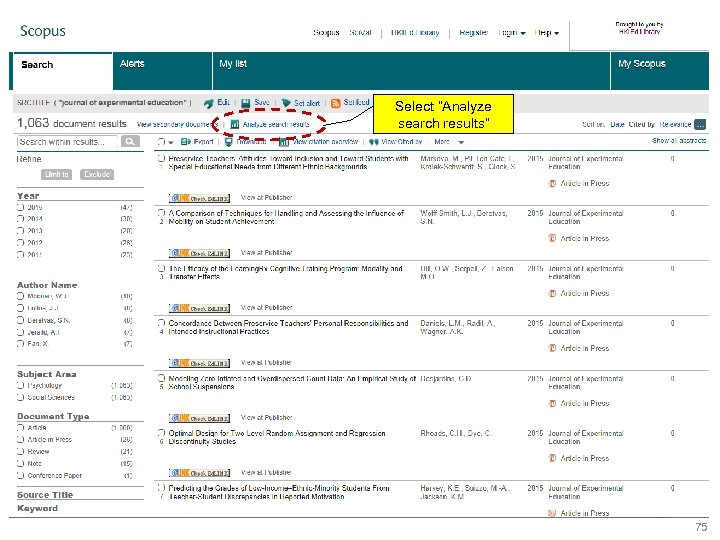The height and width of the screenshot is (540, 720).
Task: Tick the Conference Paper checkbox
Action: tap(21, 475)
